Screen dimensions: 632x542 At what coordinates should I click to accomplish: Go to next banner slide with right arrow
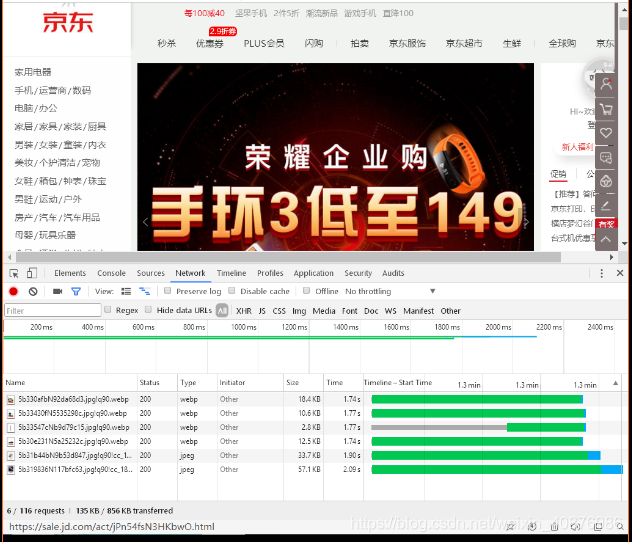[x=526, y=222]
